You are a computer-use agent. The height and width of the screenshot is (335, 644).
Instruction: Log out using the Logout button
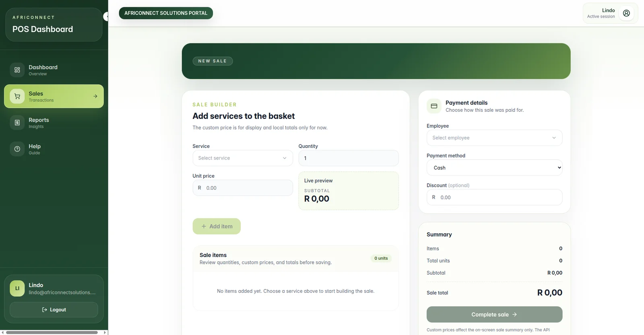[54, 310]
